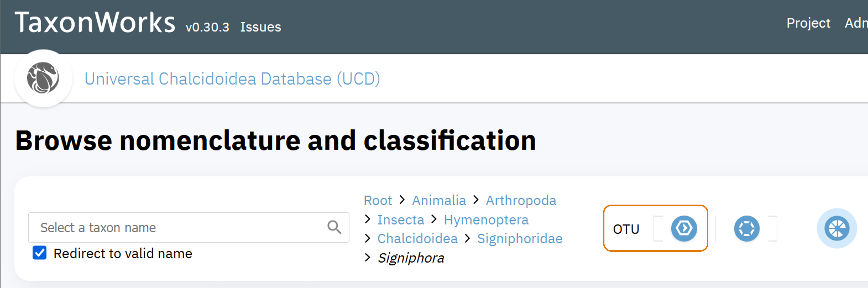Click the chevron before Insecta
868x288 pixels.
pyautogui.click(x=368, y=220)
